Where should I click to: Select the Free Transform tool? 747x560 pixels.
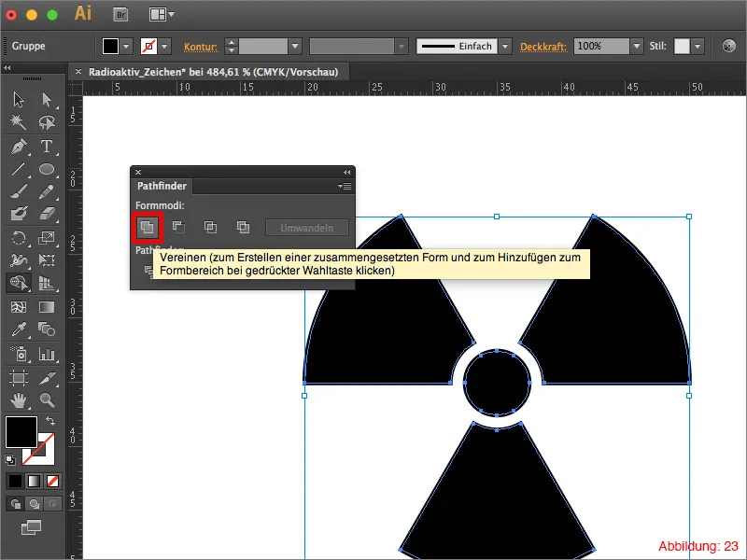(47, 260)
